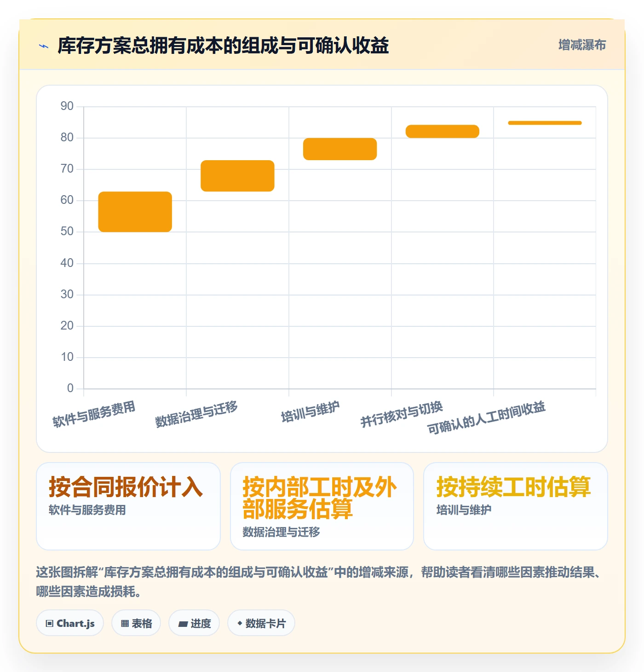Click 软件与服务费用 caption in first card
The width and height of the screenshot is (644, 672).
(x=87, y=510)
